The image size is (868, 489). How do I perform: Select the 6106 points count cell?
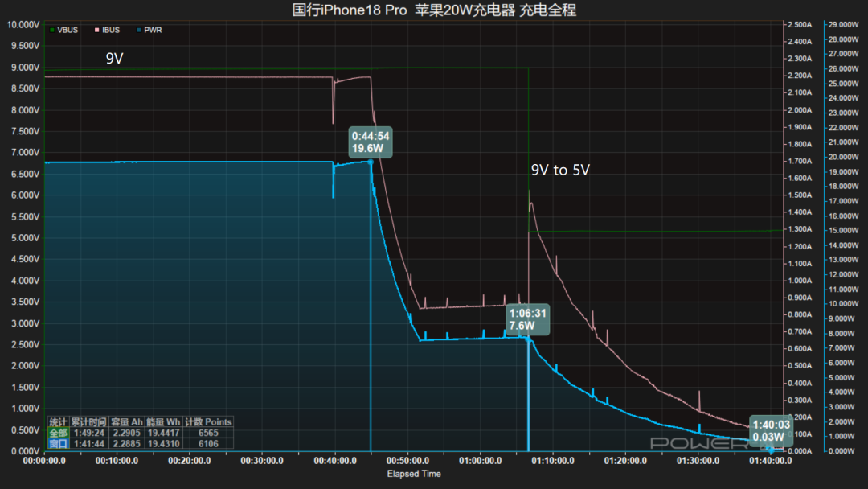pos(208,444)
